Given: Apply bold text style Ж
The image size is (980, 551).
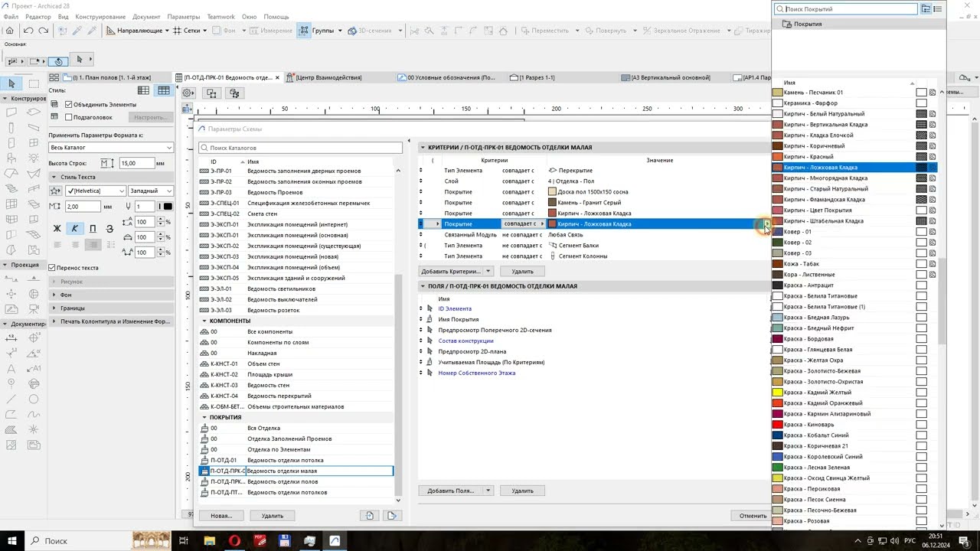Looking at the screenshot, I should coord(57,228).
